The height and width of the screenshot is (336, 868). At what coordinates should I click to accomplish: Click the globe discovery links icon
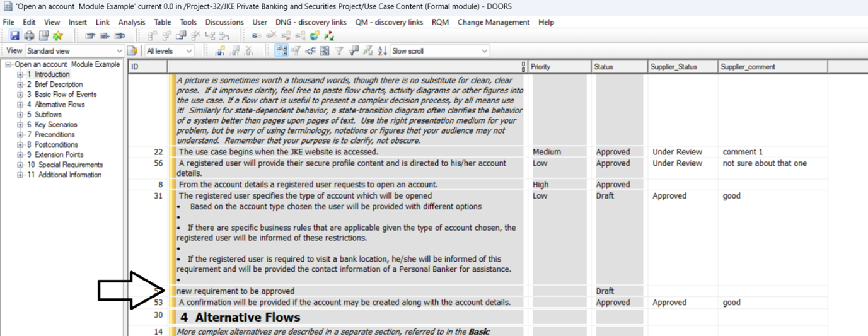tap(315, 36)
